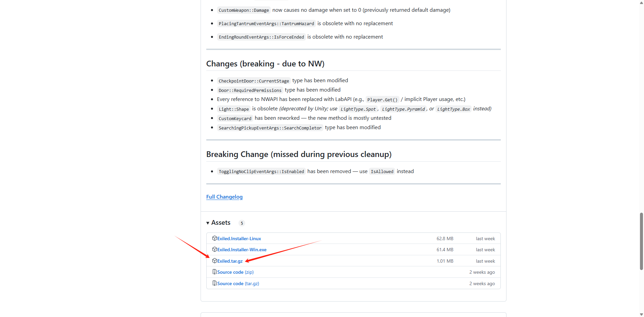Viewport: 644px width, 317px height.
Task: Click the IsAllowed inline code snippet
Action: (382, 171)
